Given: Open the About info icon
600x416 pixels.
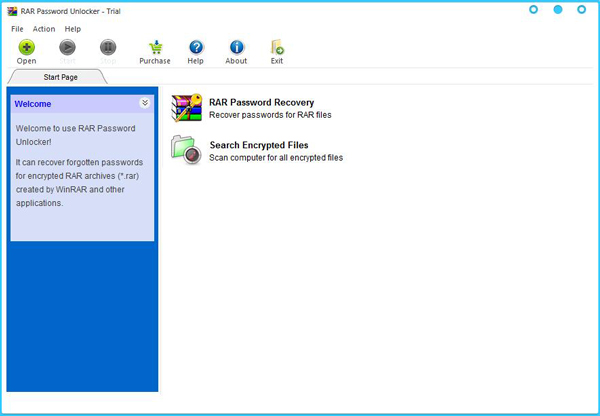Looking at the screenshot, I should (x=236, y=47).
